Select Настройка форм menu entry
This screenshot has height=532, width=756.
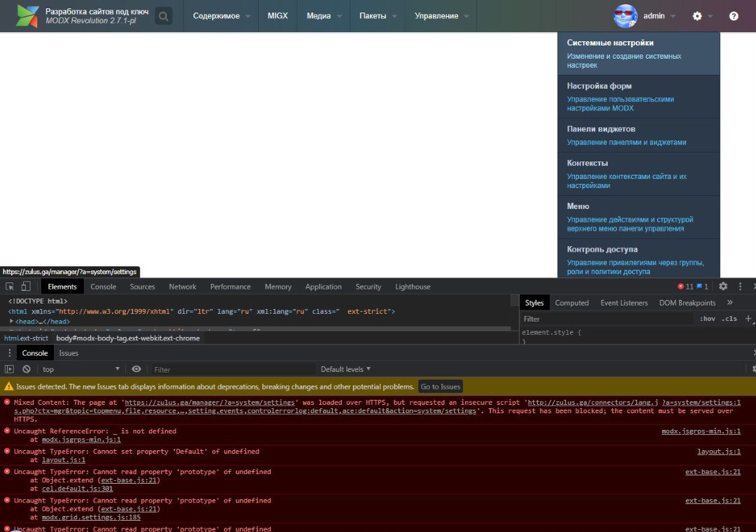pyautogui.click(x=639, y=97)
